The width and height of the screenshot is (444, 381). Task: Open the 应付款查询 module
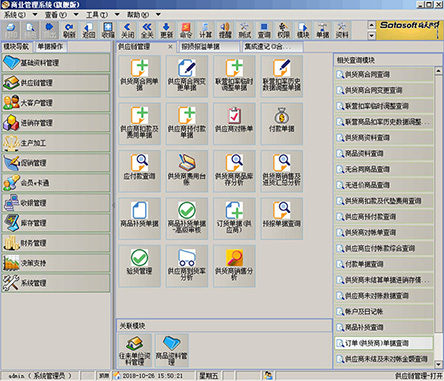pyautogui.click(x=140, y=171)
